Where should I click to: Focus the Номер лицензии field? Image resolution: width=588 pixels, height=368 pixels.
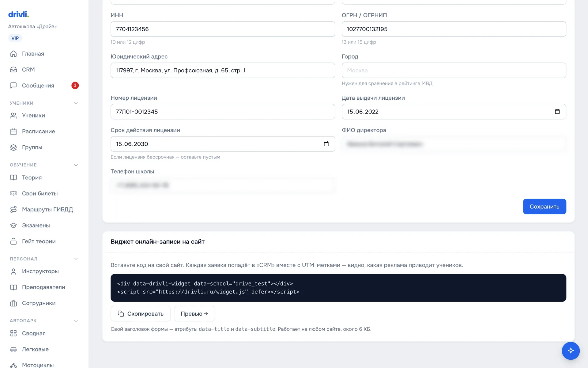click(x=223, y=112)
